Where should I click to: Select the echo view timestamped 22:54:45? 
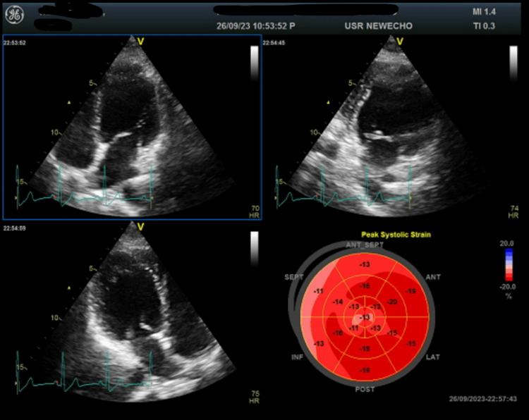pyautogui.click(x=391, y=127)
